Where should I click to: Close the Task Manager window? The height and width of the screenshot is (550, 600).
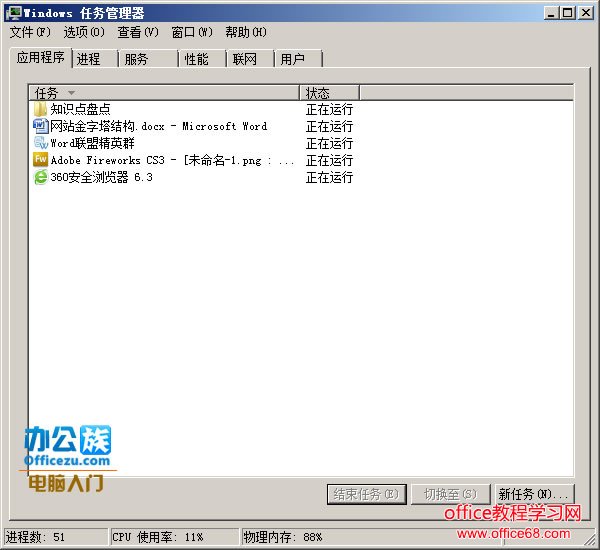585,13
